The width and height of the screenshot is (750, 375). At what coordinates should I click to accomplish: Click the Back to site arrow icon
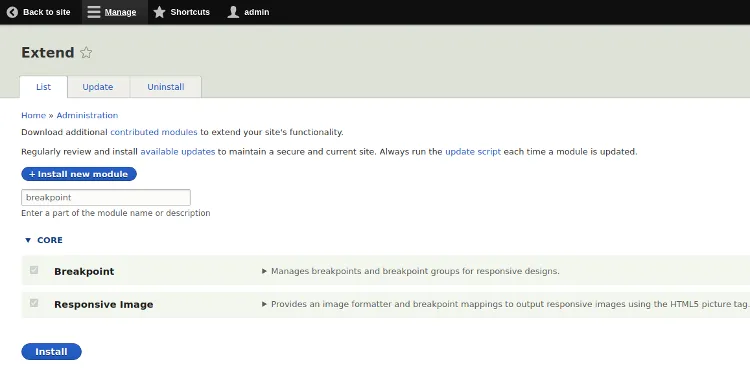point(12,12)
